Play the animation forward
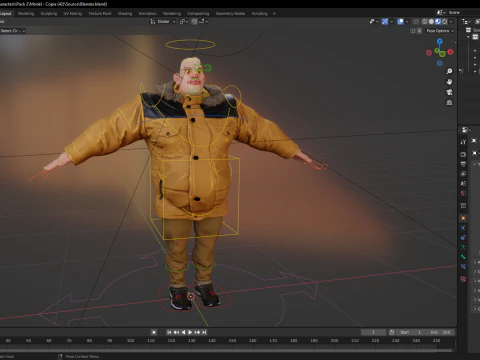Screen dimensions: 480x360 (x=190, y=332)
